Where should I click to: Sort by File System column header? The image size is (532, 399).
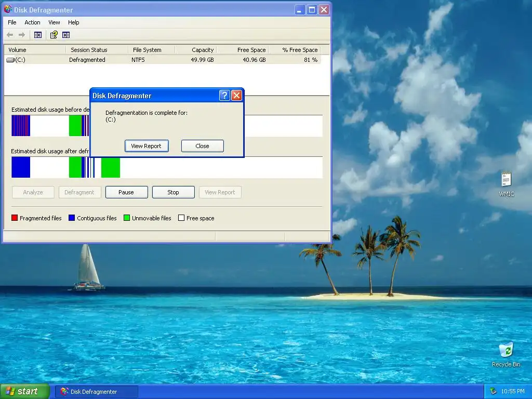152,50
